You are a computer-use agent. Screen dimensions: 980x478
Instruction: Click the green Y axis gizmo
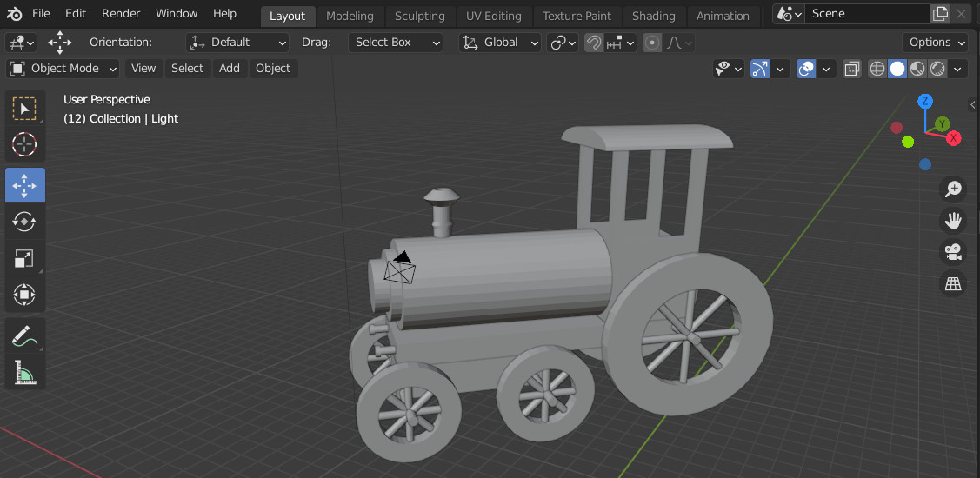[942, 123]
